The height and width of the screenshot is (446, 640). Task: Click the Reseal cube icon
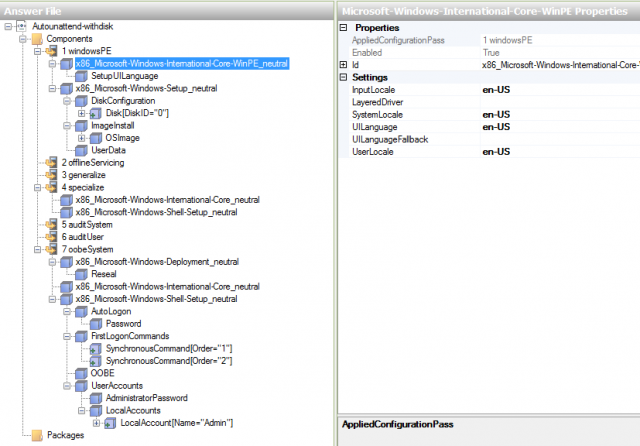click(x=81, y=274)
